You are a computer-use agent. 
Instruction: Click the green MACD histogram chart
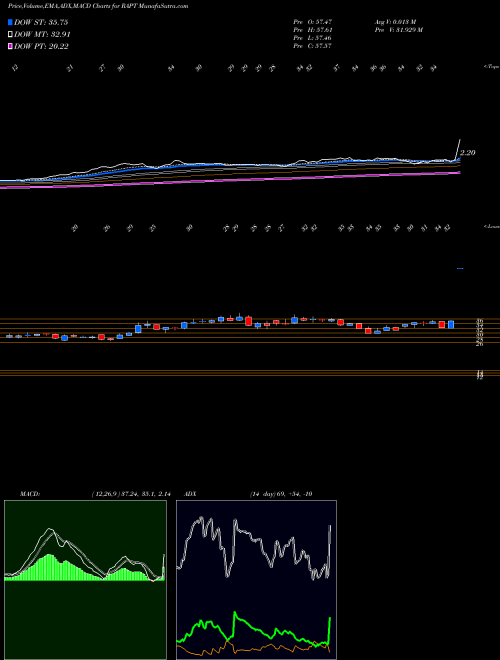coord(85,580)
